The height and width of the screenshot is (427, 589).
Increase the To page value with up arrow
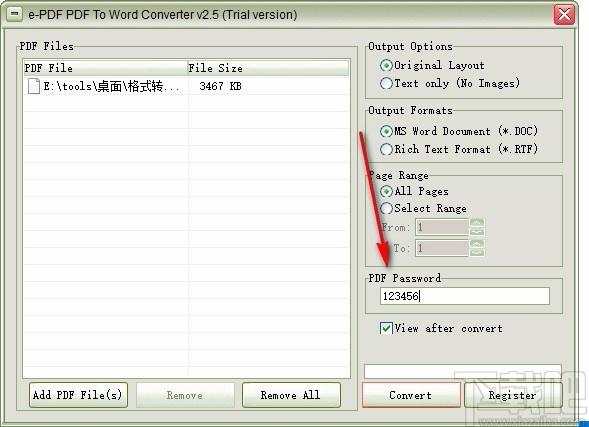pyautogui.click(x=477, y=244)
